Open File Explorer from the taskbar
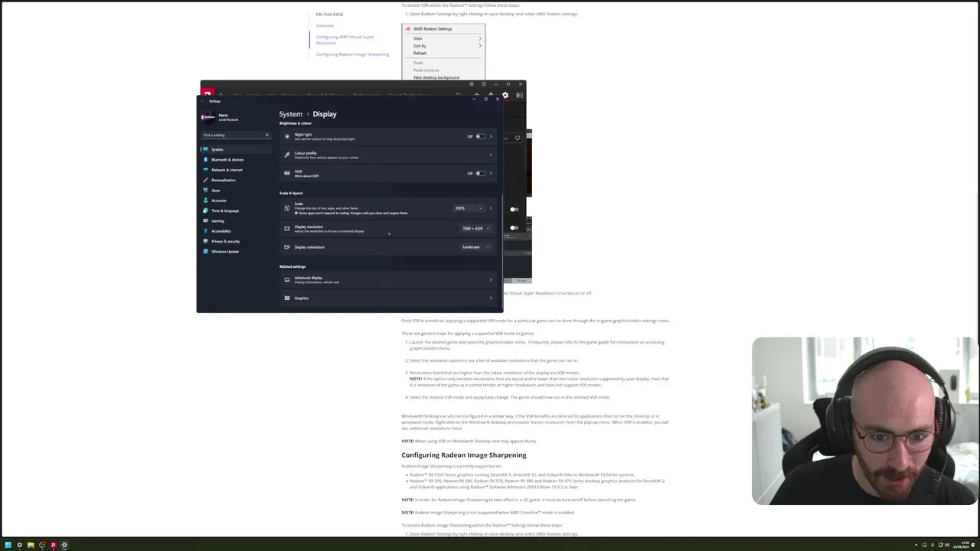The height and width of the screenshot is (551, 980). click(x=31, y=545)
